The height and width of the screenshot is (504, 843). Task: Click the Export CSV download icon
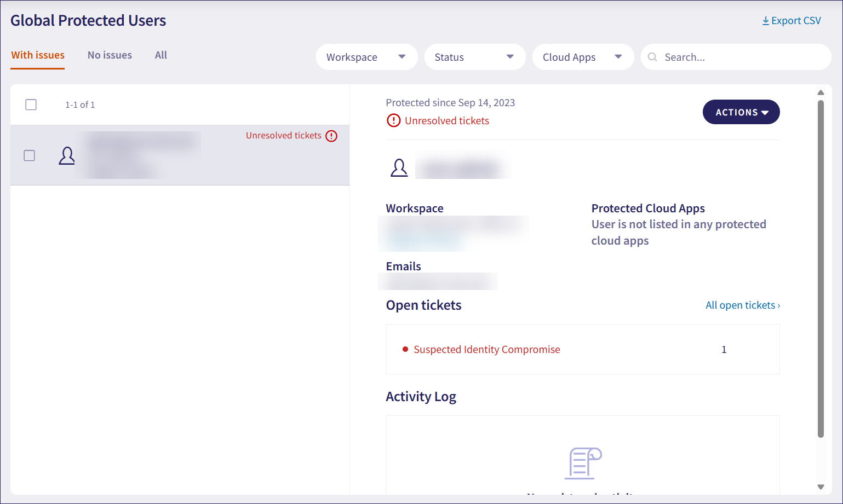tap(765, 21)
